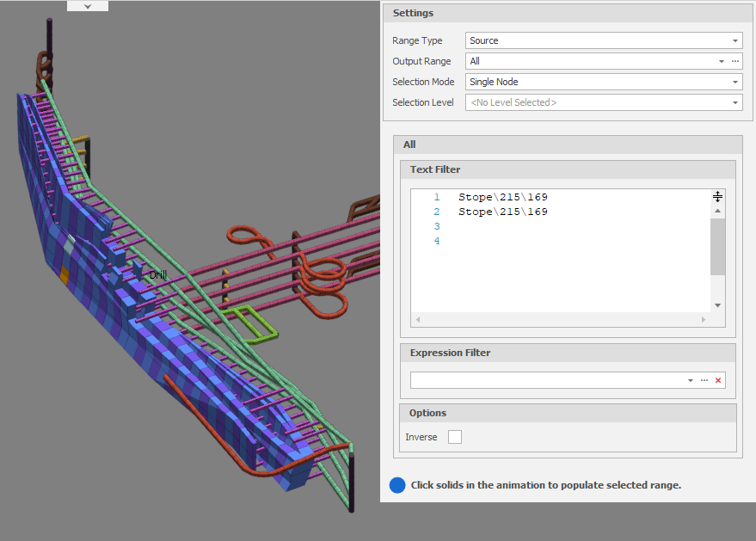Image resolution: width=756 pixels, height=541 pixels.
Task: Click the Expression Filter group header
Action: click(x=568, y=353)
